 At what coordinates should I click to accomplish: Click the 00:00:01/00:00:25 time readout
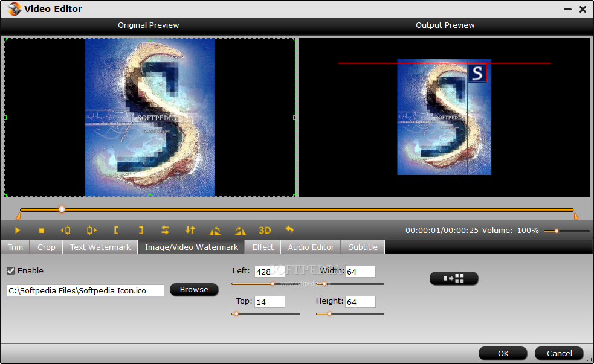click(x=442, y=230)
